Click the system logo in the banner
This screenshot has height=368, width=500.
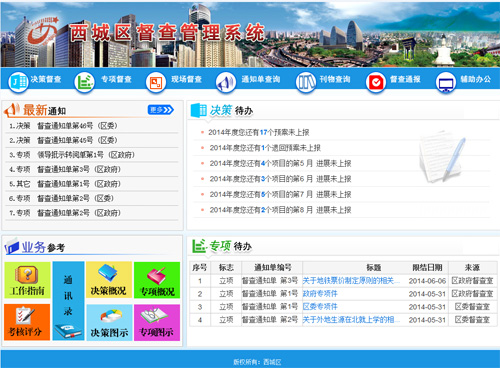pos(43,32)
